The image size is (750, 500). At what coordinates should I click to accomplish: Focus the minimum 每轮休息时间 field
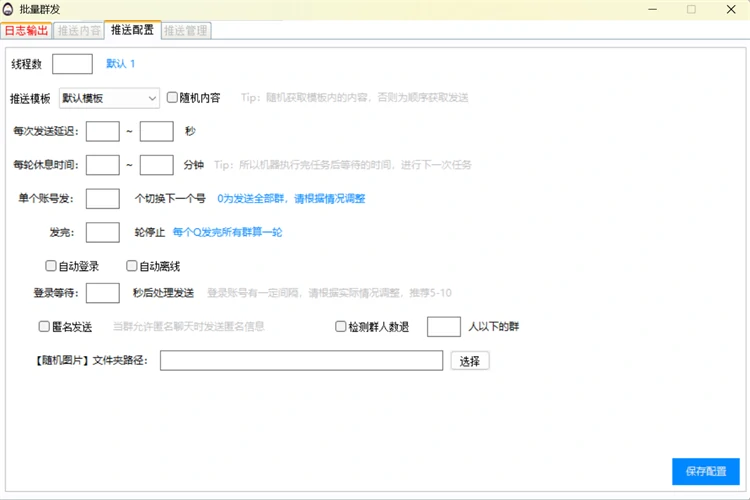click(103, 165)
